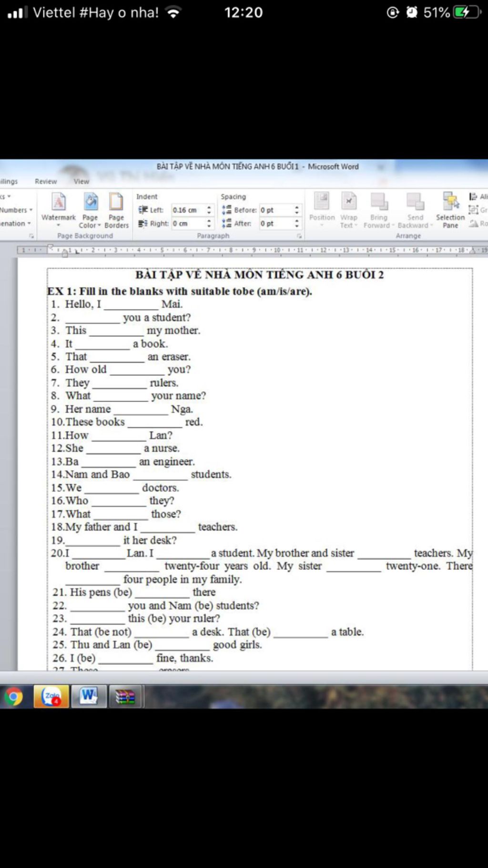Open Paragraph dialog launcher
The width and height of the screenshot is (488, 868).
pyautogui.click(x=299, y=236)
